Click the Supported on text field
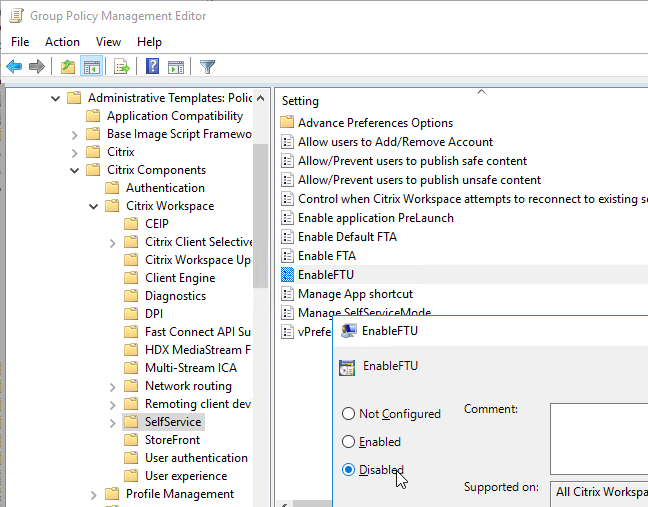 599,494
